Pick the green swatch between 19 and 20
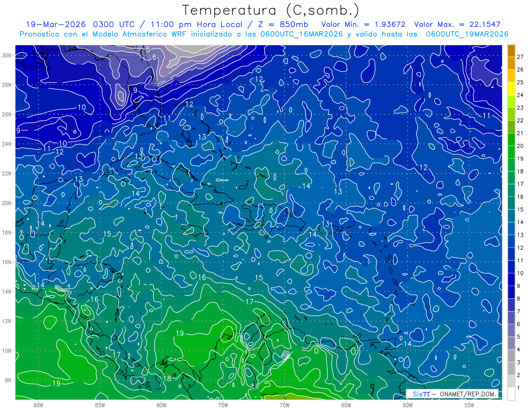Screen dimensions: 532x411 (511, 152)
